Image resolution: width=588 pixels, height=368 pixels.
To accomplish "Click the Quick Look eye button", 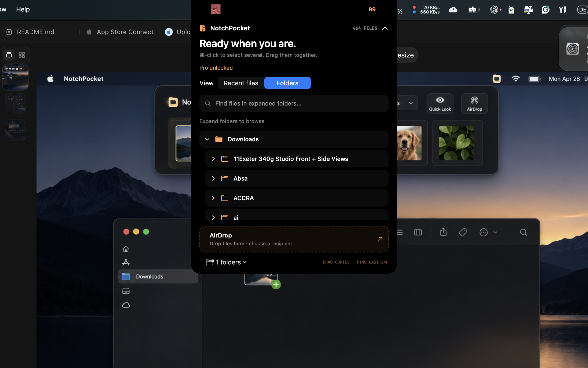I will (440, 104).
